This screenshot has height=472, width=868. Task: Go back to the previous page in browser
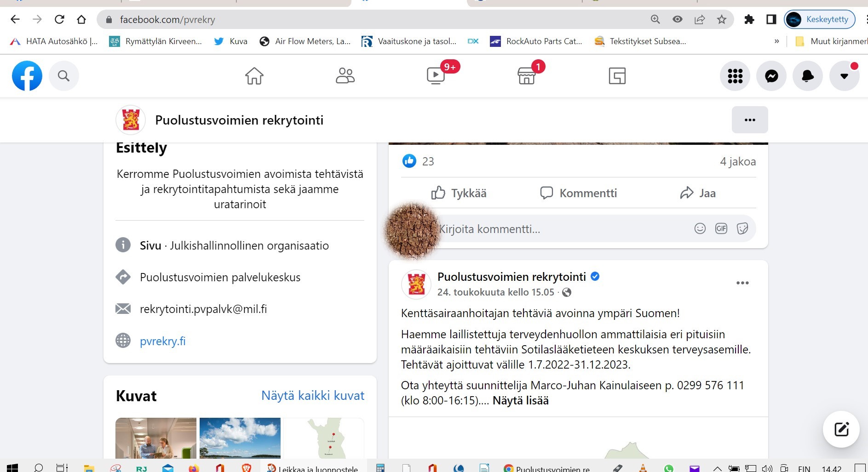(x=15, y=19)
